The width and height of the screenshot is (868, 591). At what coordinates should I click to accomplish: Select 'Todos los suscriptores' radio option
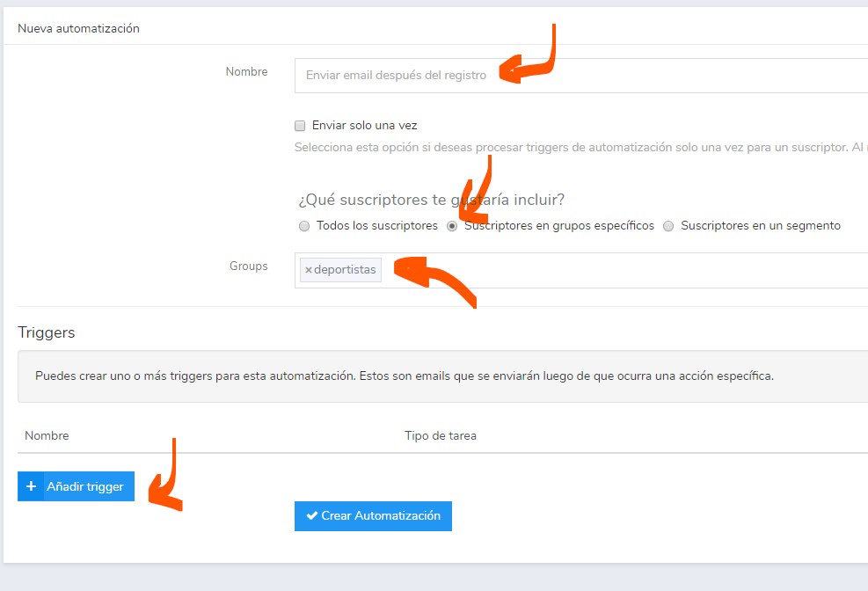tap(304, 226)
